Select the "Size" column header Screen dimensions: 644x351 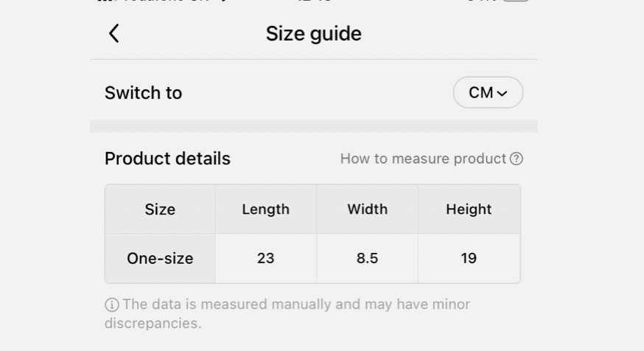click(160, 209)
